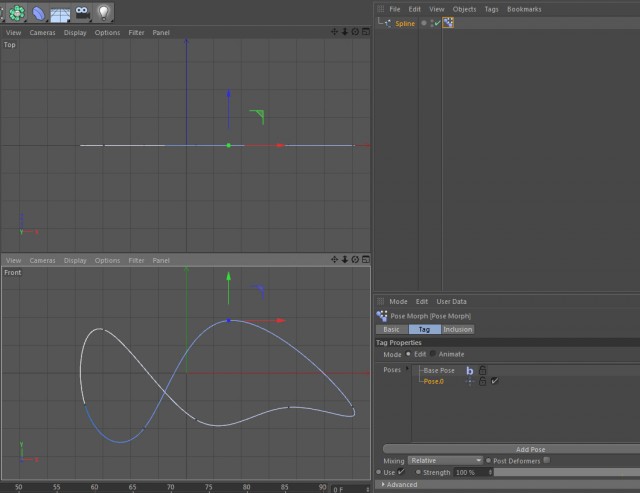Image resolution: width=640 pixels, height=493 pixels.
Task: Toggle the Pose.0 lock icon
Action: (x=482, y=381)
